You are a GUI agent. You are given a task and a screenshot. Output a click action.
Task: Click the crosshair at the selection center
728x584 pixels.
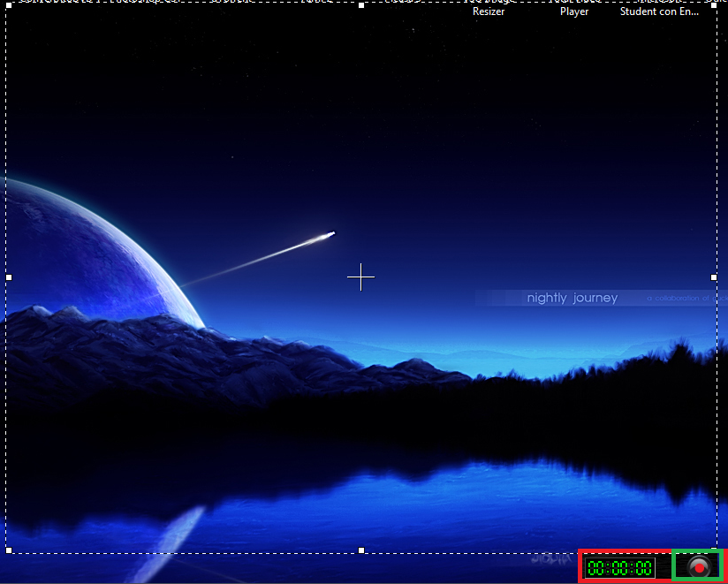click(x=360, y=277)
